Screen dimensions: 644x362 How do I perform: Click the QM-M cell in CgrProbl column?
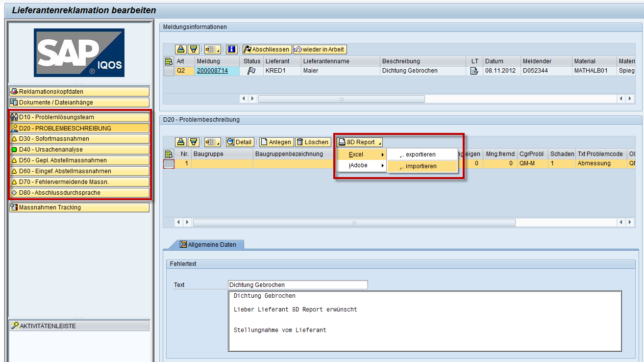(x=533, y=163)
